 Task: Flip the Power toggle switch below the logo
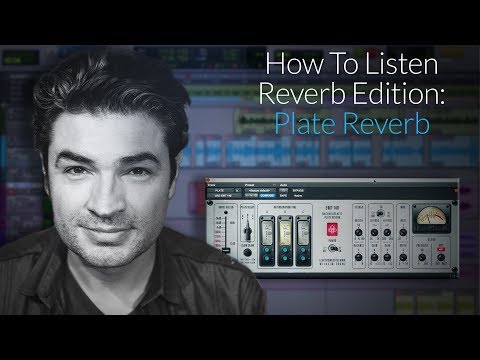[332, 248]
